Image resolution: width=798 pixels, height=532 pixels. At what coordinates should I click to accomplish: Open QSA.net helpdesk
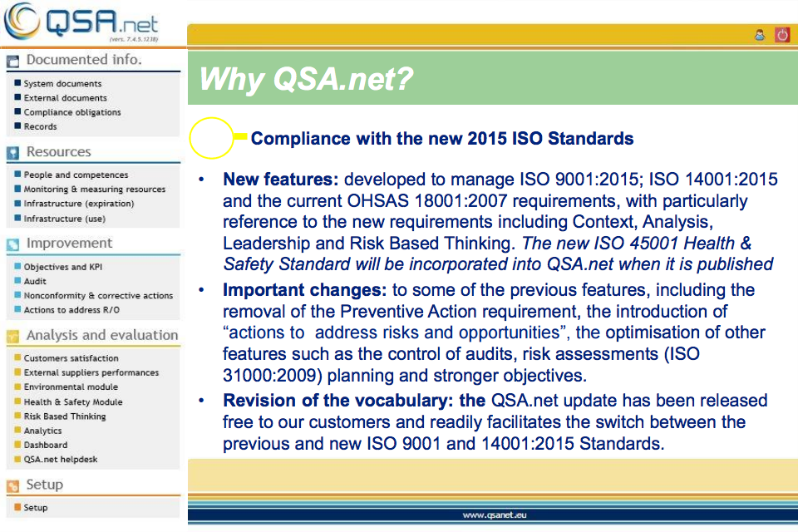coord(61,459)
